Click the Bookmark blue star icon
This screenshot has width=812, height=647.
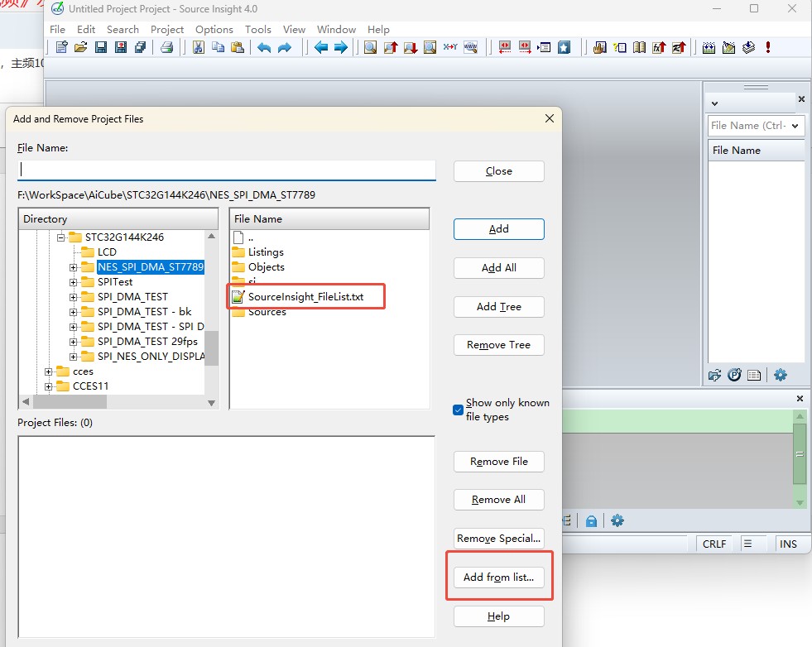tap(564, 48)
